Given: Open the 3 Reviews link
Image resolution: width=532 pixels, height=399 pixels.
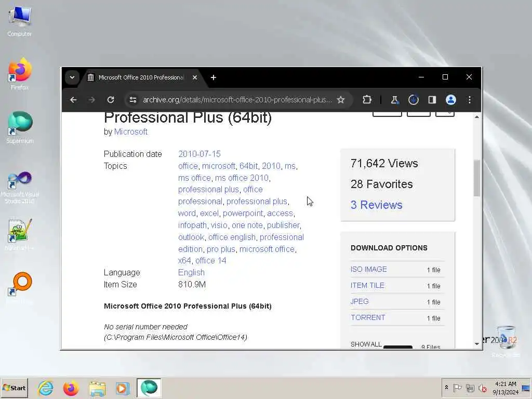Looking at the screenshot, I should pos(377,205).
